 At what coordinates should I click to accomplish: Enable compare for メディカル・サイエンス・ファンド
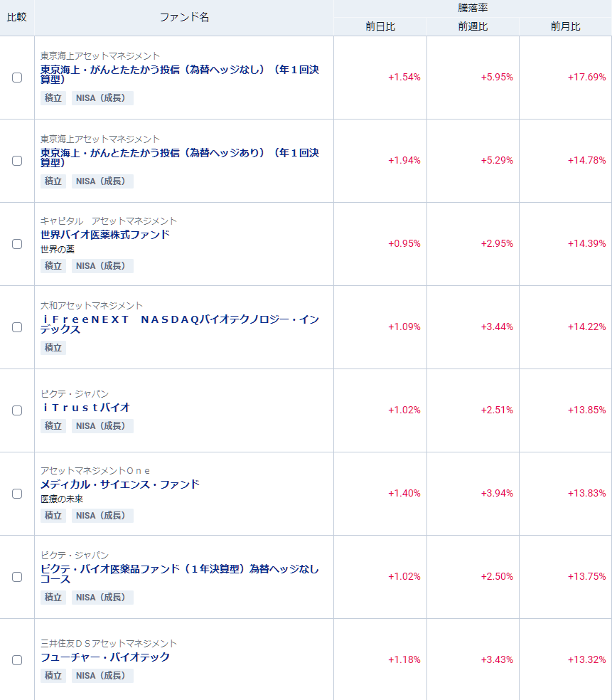[x=17, y=494]
